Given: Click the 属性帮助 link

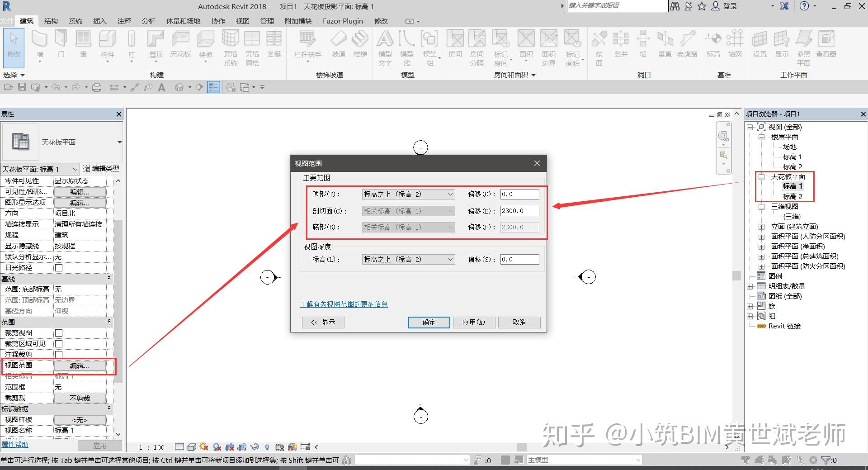Looking at the screenshot, I should click(x=14, y=445).
